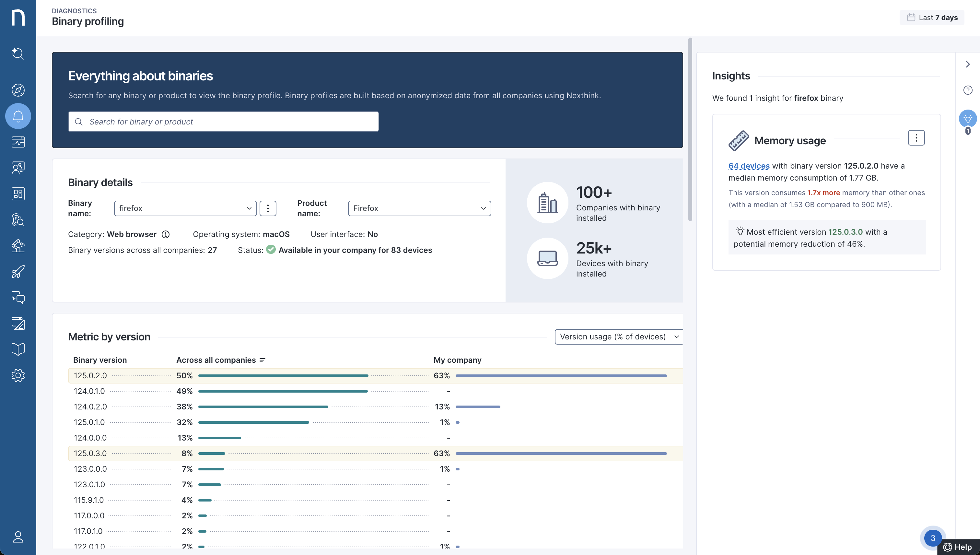Image resolution: width=980 pixels, height=555 pixels.
Task: Open the chat bubbles icon in sidebar
Action: (18, 297)
